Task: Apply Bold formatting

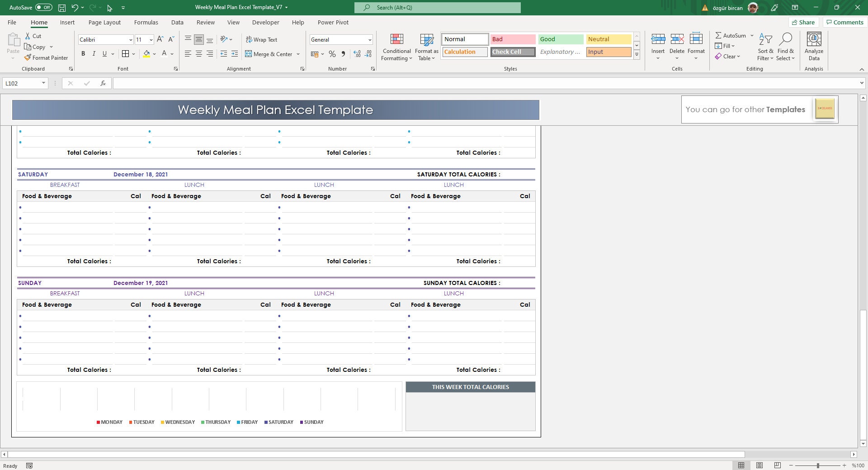Action: pos(83,54)
